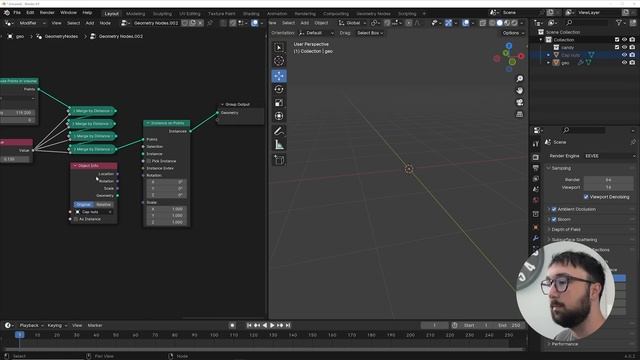640x360 pixels.
Task: Select the Cursor tool in viewport toolbar
Action: 279,61
